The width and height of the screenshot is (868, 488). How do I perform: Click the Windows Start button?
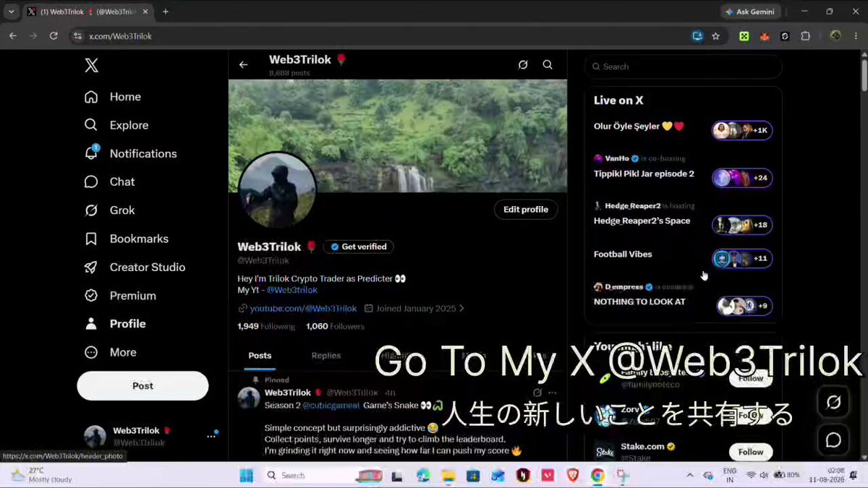246,475
